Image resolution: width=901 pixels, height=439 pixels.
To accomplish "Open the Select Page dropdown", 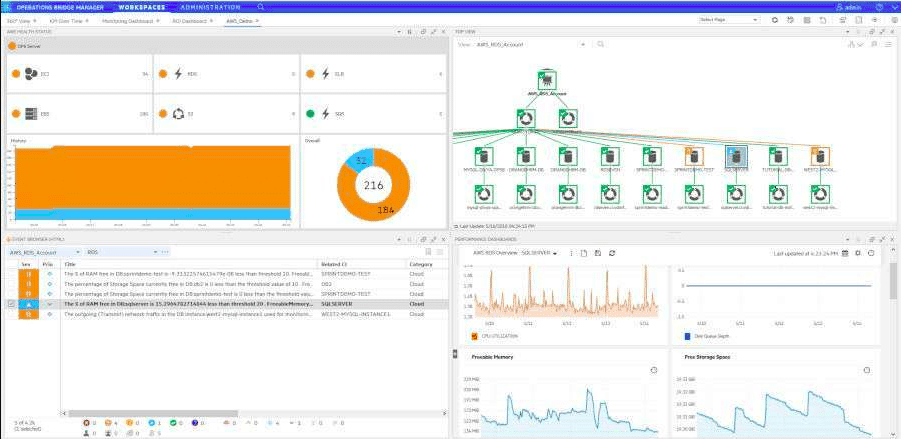I will (729, 20).
